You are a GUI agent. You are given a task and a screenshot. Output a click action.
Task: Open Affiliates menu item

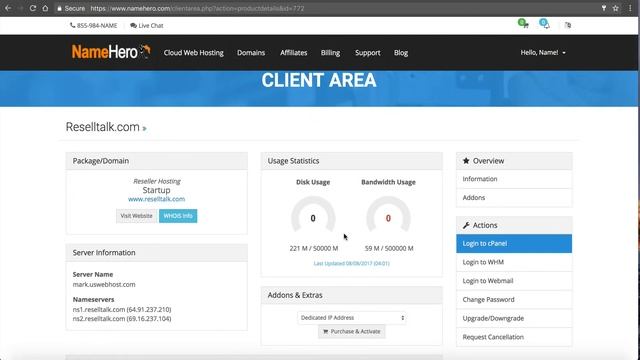293,53
